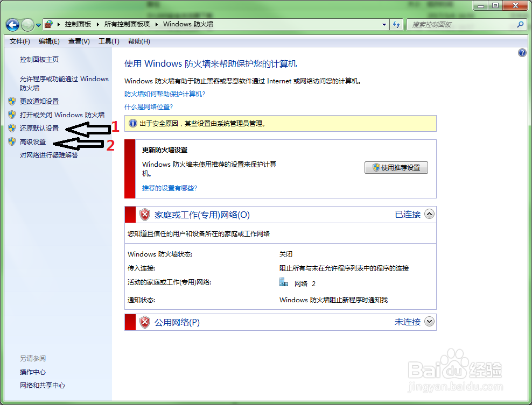
Task: Expand the address bar history dropdown
Action: pyautogui.click(x=384, y=24)
